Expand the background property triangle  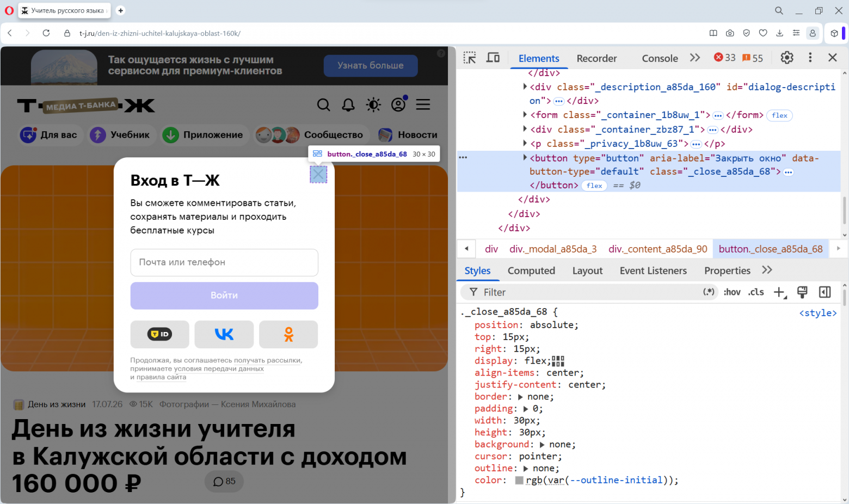point(542,445)
